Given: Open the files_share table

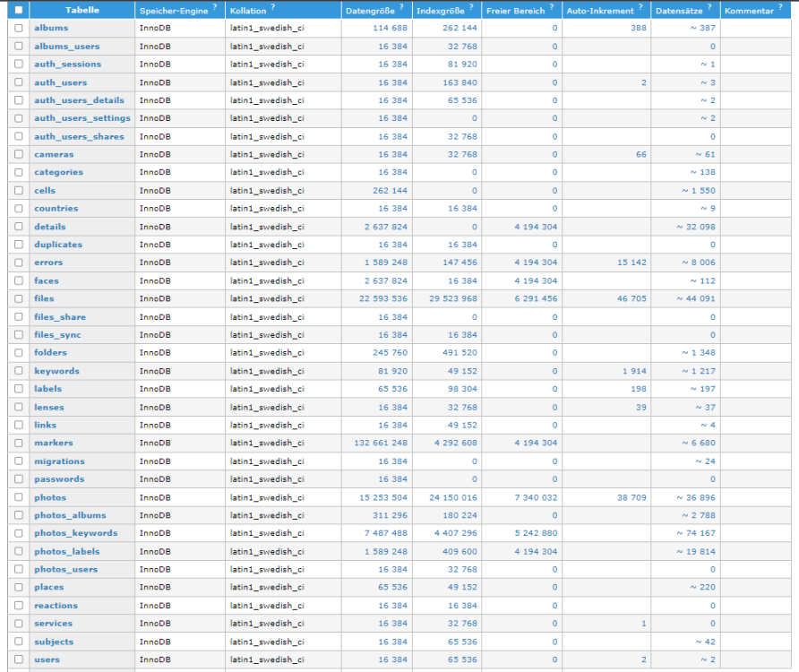Looking at the screenshot, I should [60, 317].
